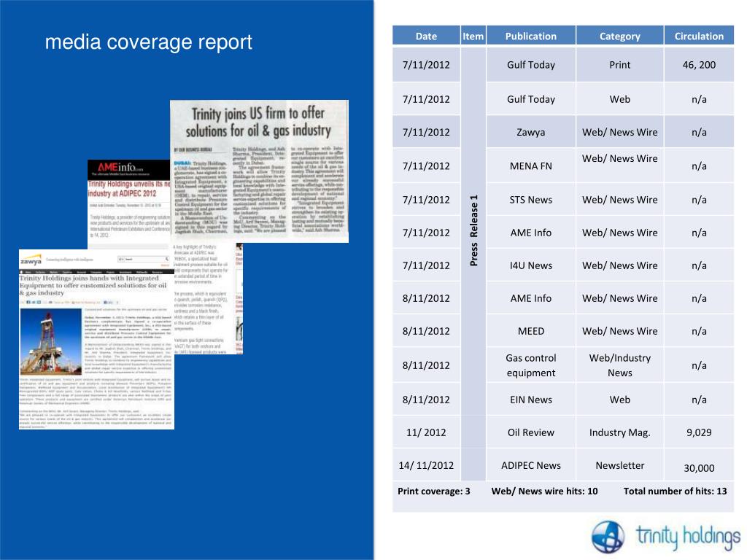Click the 'Web/ News Wire' cell for MEED
Viewport: 747px width, 560px height.
pos(620,331)
